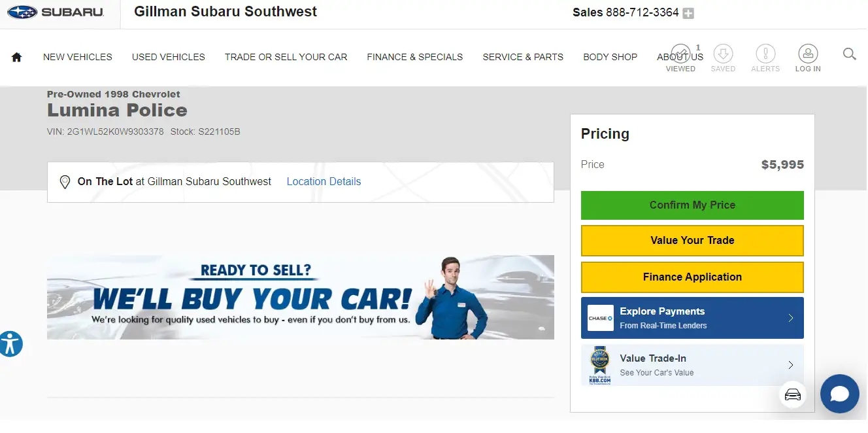Click the We'll Buy Your Car banner
Viewport: 868px width, 433px height.
click(x=300, y=298)
